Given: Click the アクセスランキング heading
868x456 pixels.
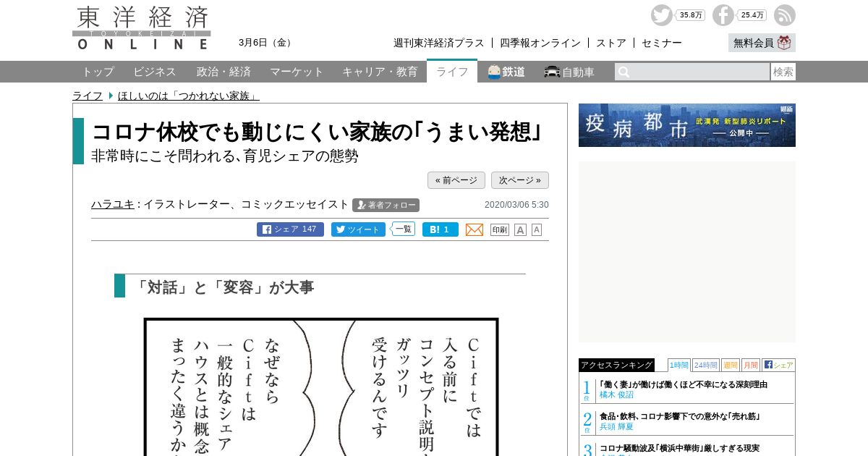Looking at the screenshot, I should (x=616, y=365).
